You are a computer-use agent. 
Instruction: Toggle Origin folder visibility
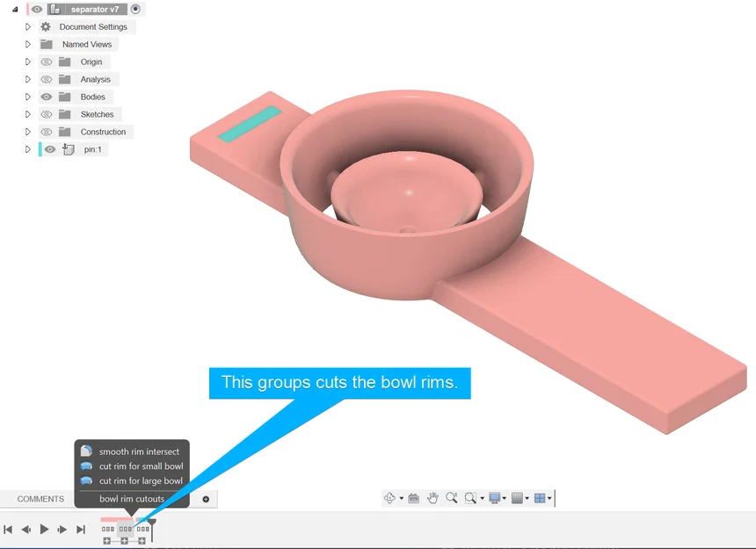pyautogui.click(x=48, y=61)
